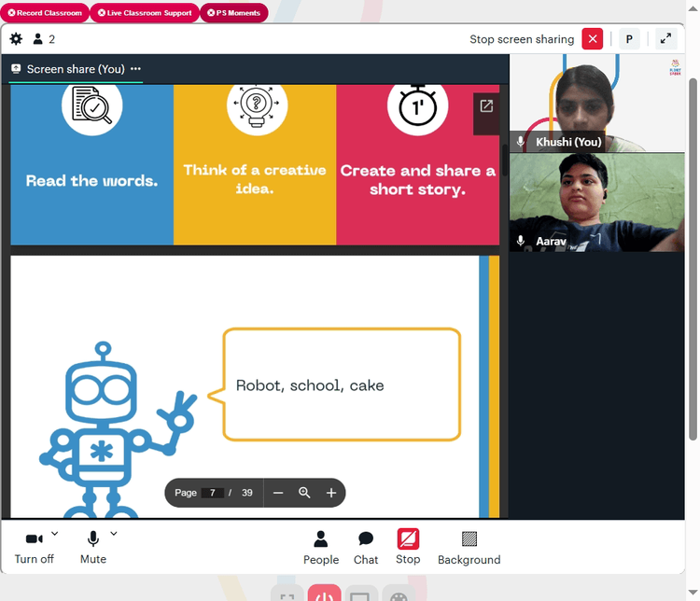
Task: Click Stop screen share button in toolbar
Action: pyautogui.click(x=408, y=547)
